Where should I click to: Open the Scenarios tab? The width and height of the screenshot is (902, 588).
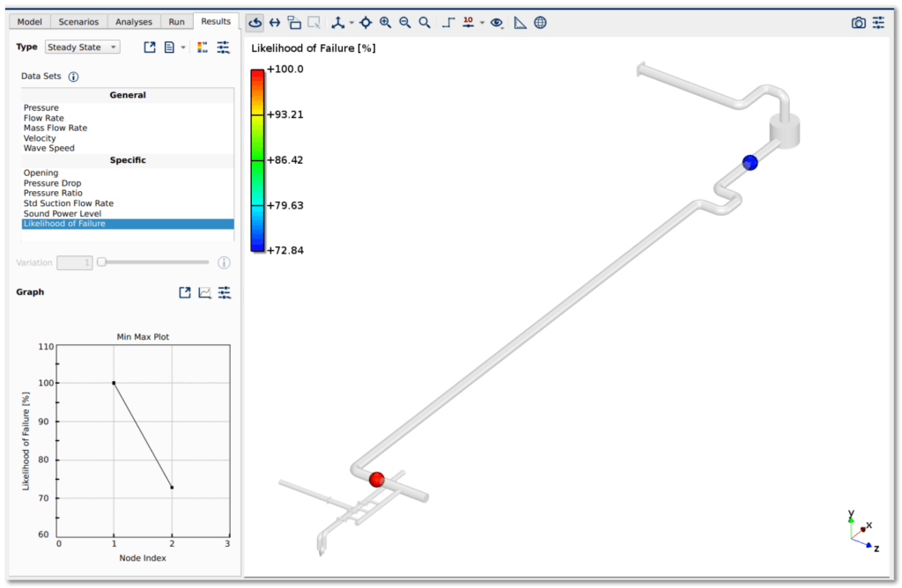pos(78,22)
